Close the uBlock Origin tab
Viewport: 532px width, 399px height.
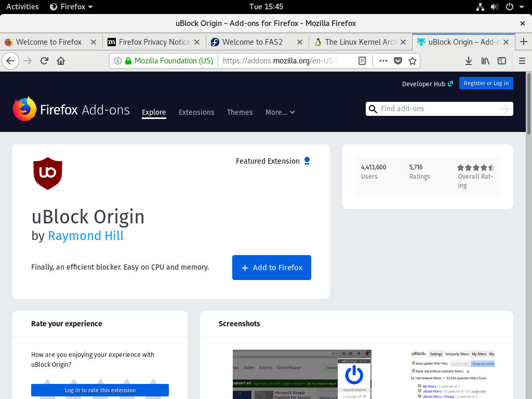point(506,42)
